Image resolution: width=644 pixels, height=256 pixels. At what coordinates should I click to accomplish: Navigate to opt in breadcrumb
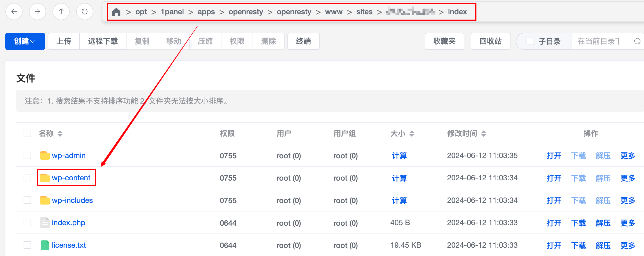pos(141,12)
